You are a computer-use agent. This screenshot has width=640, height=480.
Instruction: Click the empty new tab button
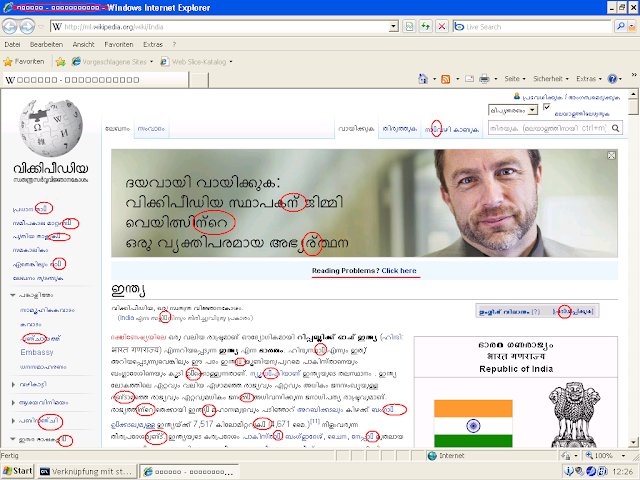click(199, 80)
